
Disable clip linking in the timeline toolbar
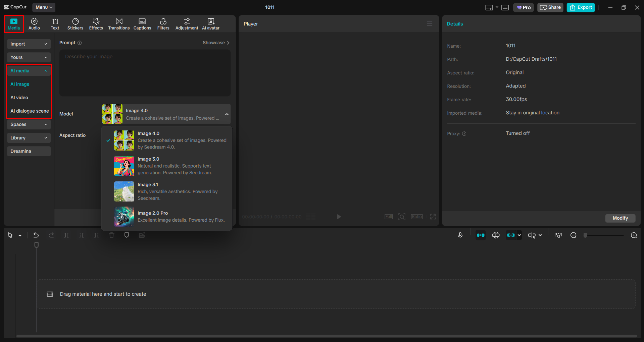pos(511,235)
